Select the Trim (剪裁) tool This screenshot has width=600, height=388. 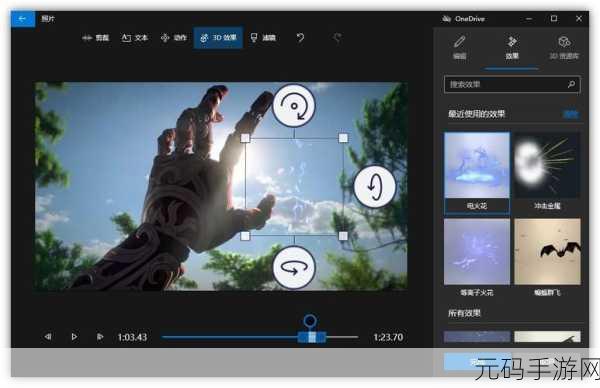pyautogui.click(x=96, y=37)
